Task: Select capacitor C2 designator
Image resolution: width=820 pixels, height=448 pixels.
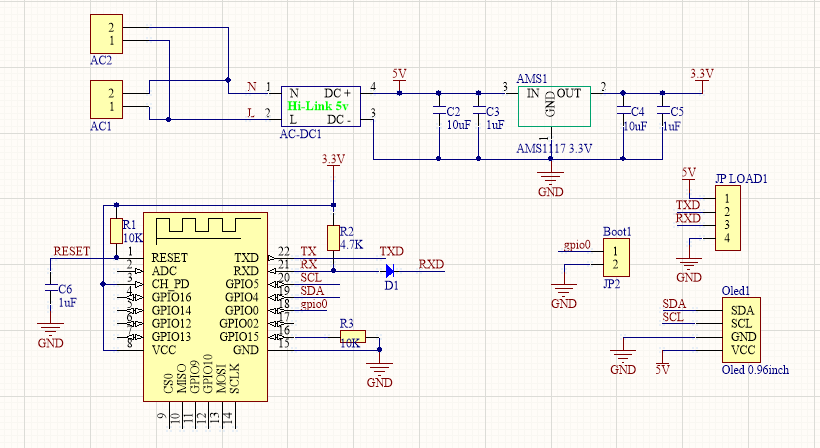Action: coord(453,112)
